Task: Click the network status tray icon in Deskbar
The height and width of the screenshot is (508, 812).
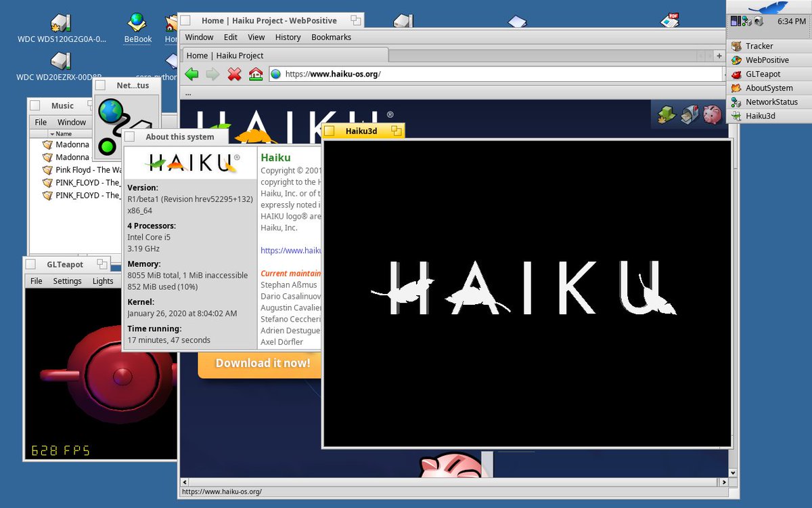Action: pos(747,21)
